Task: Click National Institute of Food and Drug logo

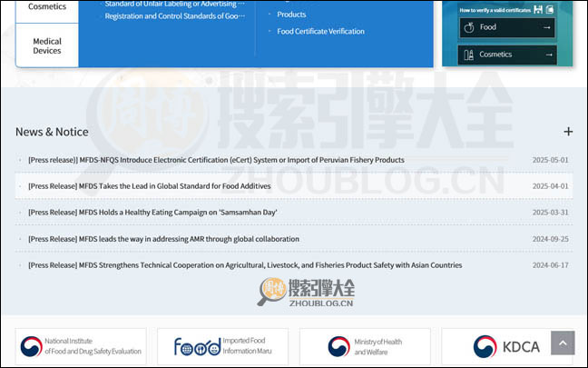Action: coord(82,346)
